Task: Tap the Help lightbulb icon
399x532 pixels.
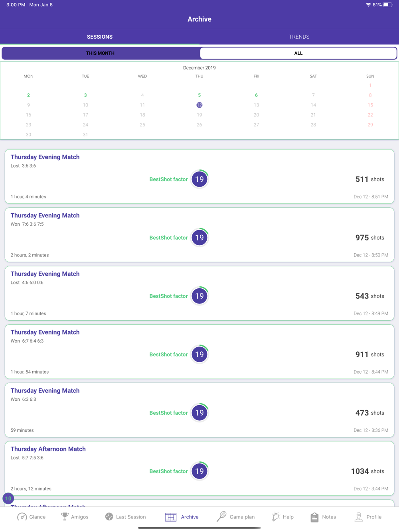Action: pos(276,517)
